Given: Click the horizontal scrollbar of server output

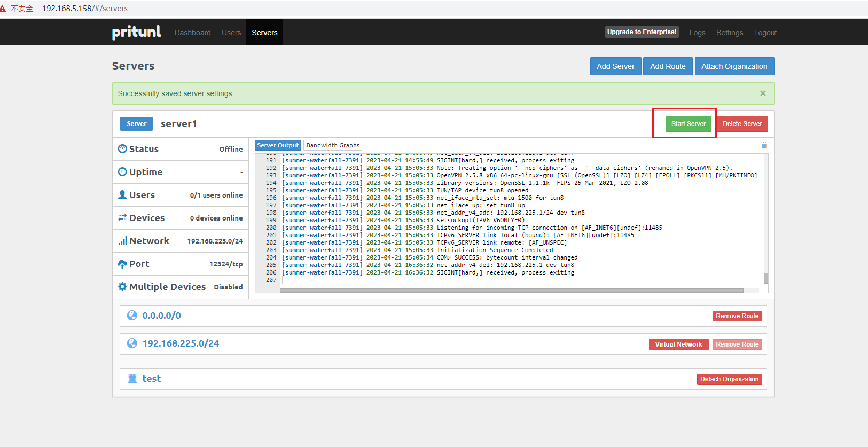Looking at the screenshot, I should click(x=512, y=291).
